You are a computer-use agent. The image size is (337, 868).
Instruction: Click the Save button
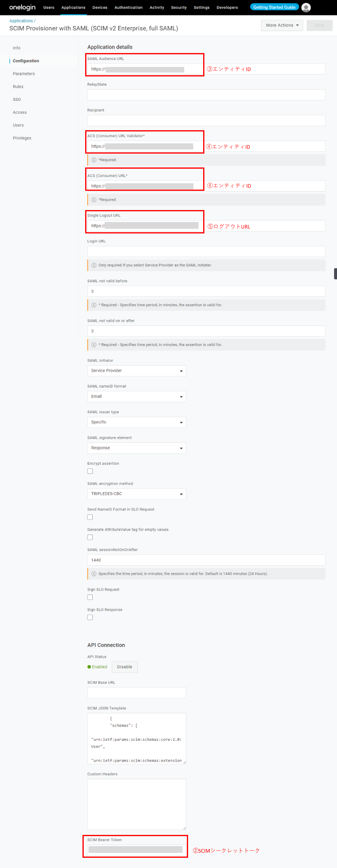(x=319, y=25)
